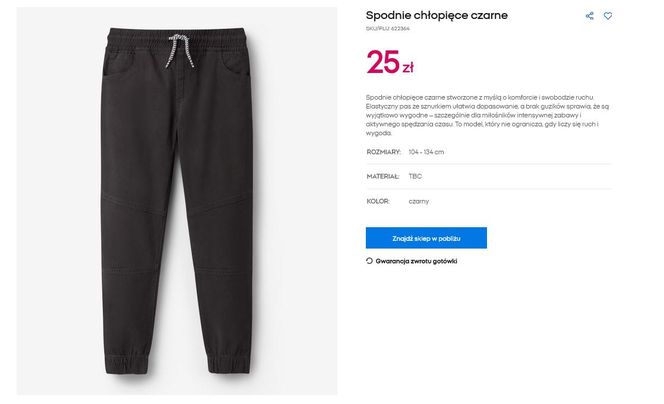Click the 'TBC' material value
This screenshot has height=404, width=664.
coord(415,176)
